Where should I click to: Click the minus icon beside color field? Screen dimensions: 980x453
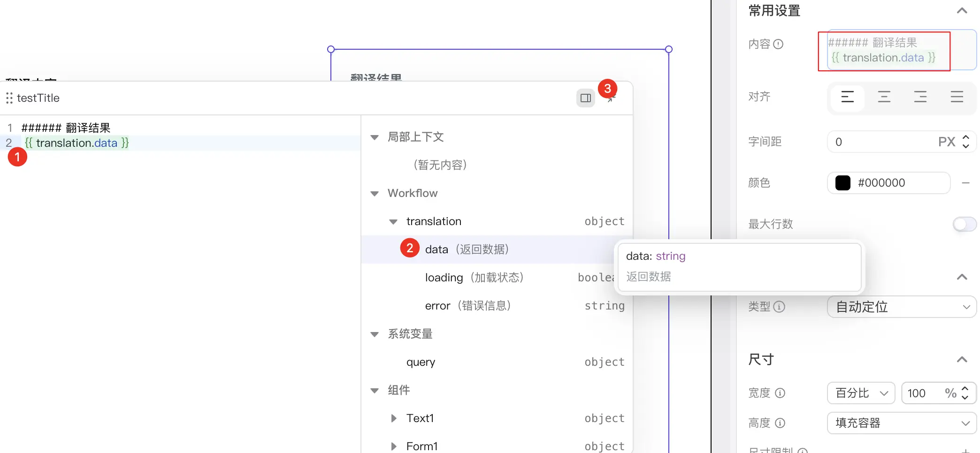coord(966,183)
